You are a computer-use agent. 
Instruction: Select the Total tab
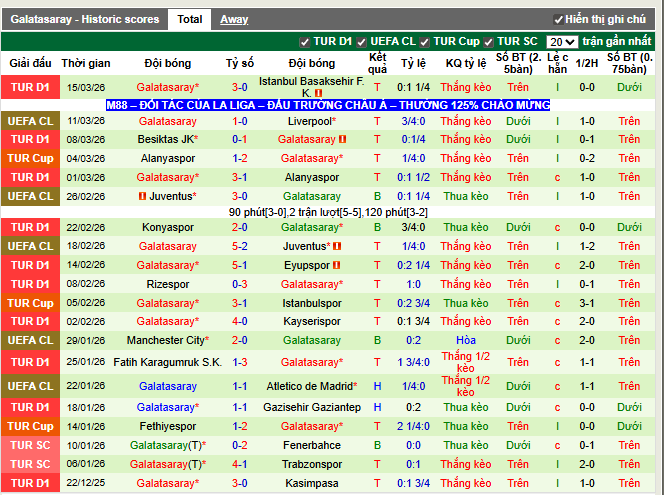(x=189, y=19)
